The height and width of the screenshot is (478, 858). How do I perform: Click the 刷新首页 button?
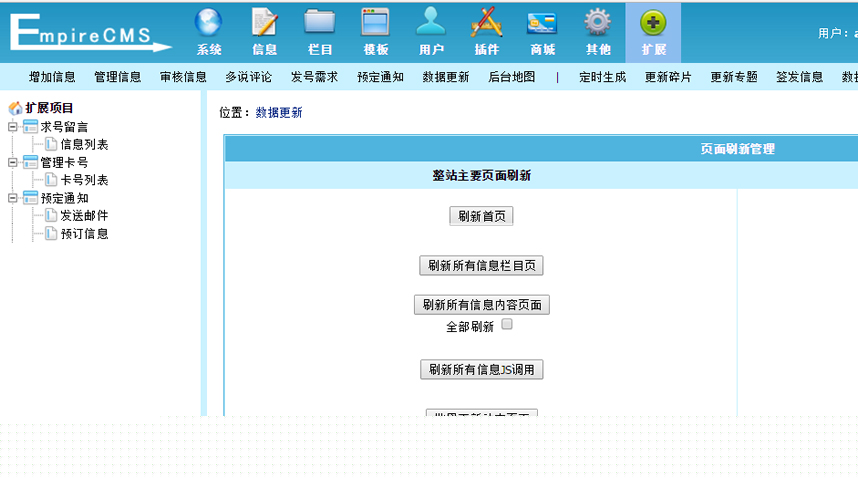(481, 216)
